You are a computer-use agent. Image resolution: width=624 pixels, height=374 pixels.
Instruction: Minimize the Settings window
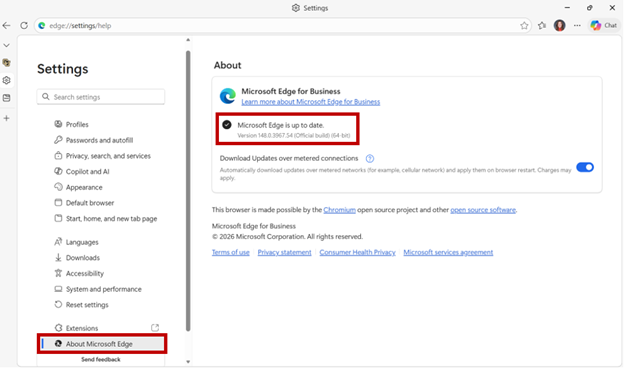[567, 8]
